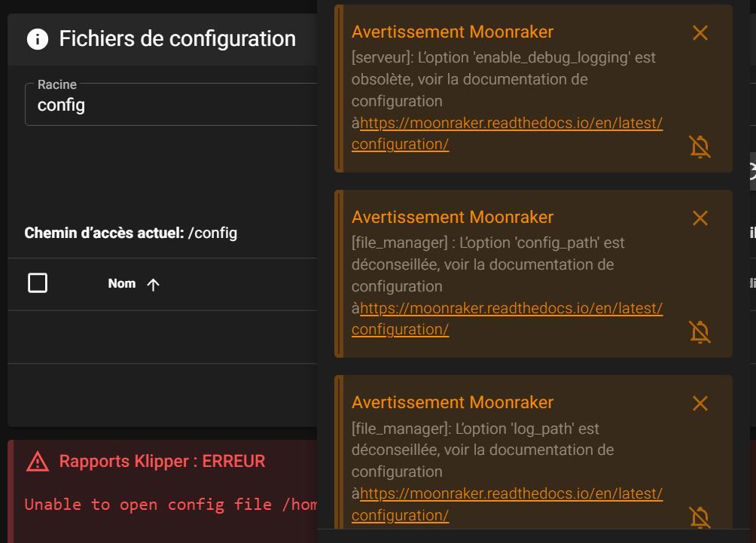Screen dimensions: 756x543
Task: Open the Racine config dropdown field
Action: point(171,105)
